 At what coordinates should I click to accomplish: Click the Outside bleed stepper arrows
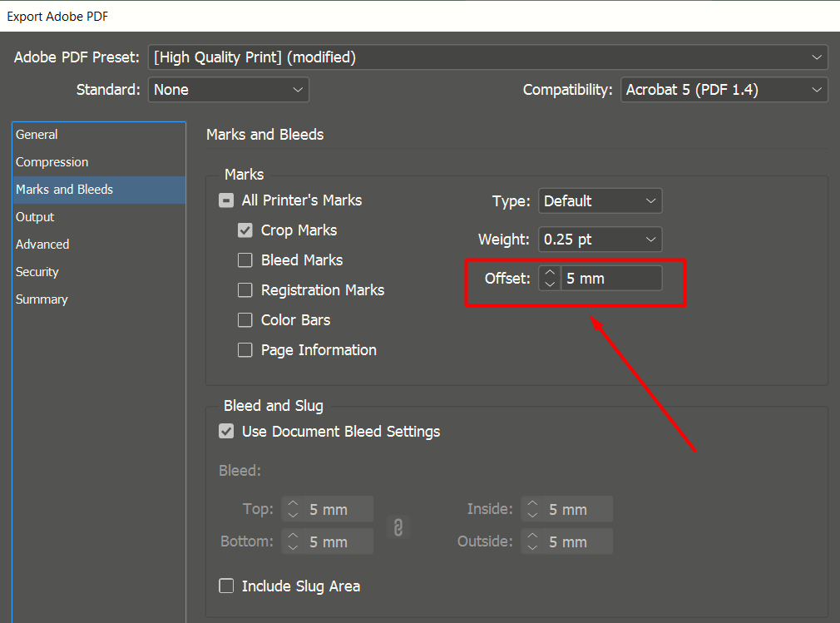[x=532, y=541]
